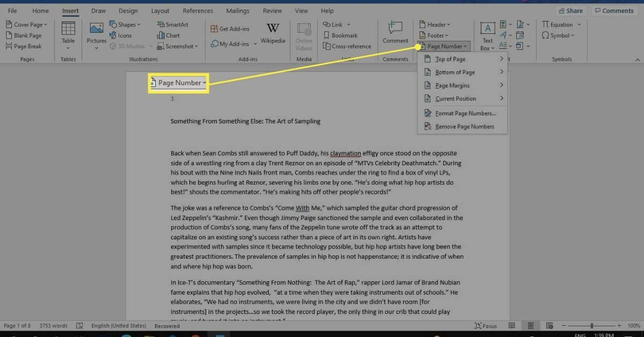Insert a Blank Page
Viewport: 644px width, 337px height.
[x=24, y=35]
